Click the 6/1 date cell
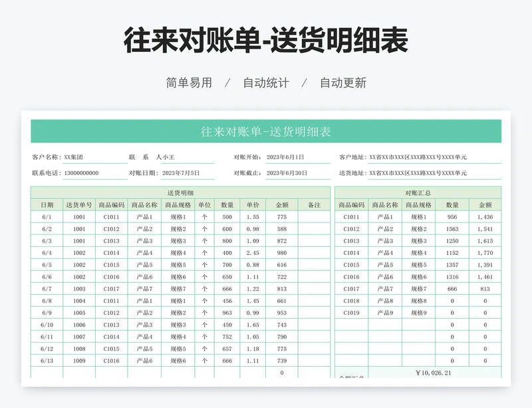 point(47,217)
